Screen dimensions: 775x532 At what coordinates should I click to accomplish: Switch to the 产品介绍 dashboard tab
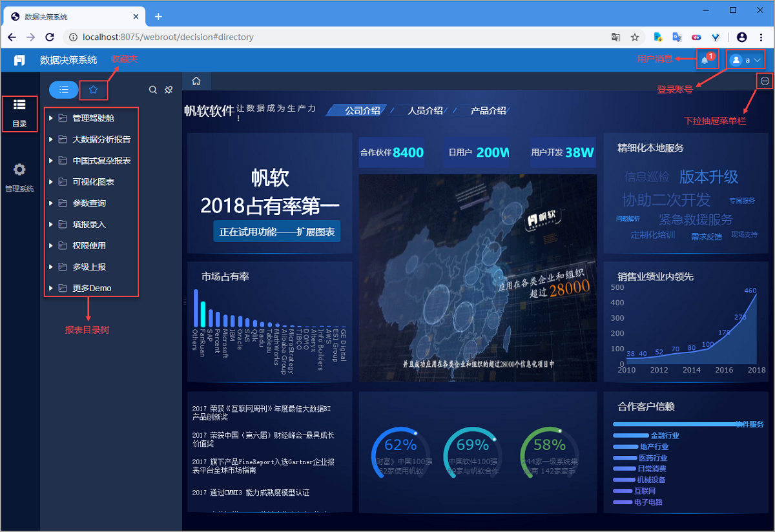pos(488,110)
